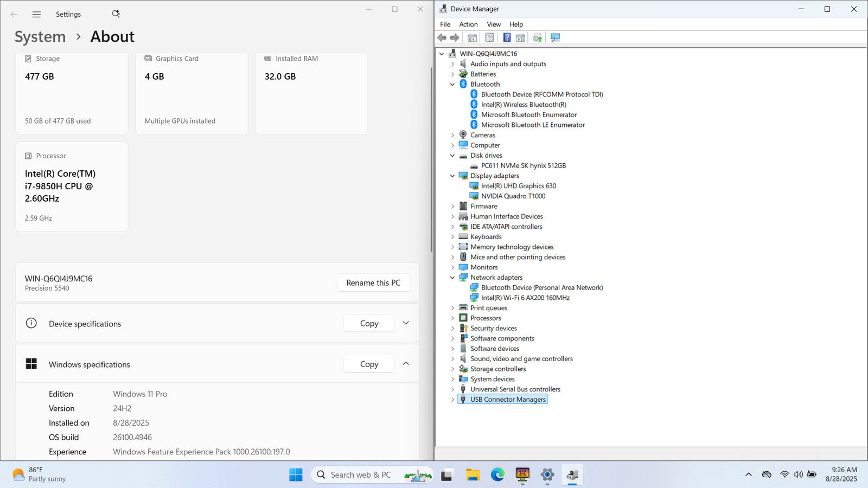Click the blue Help toolbar icon
This screenshot has width=868, height=488.
pos(507,37)
